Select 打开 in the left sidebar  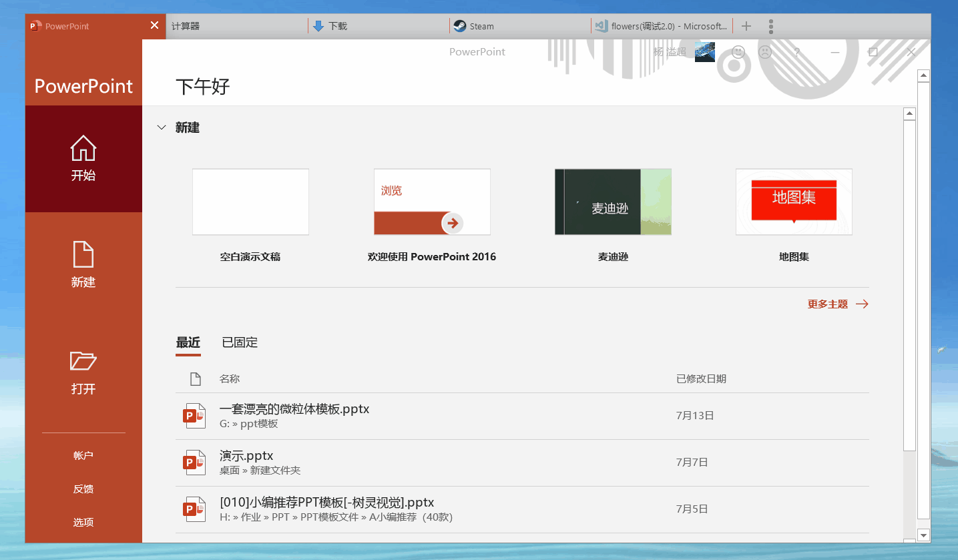pos(83,374)
